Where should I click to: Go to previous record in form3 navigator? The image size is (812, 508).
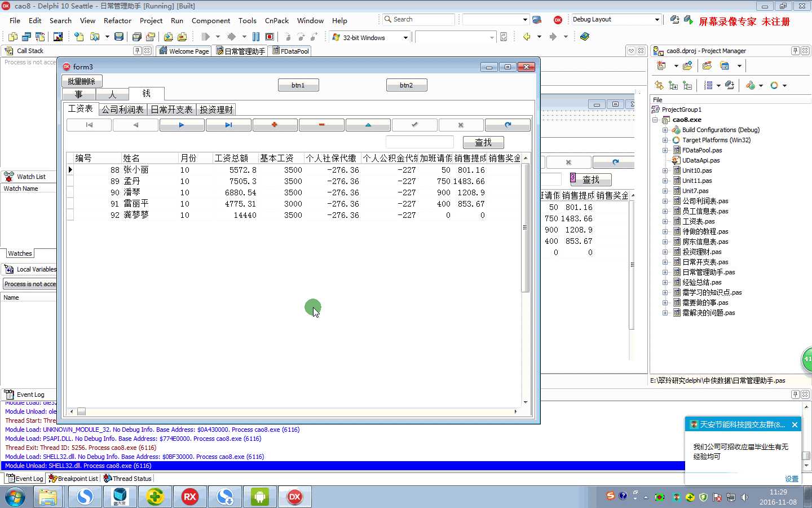point(135,125)
